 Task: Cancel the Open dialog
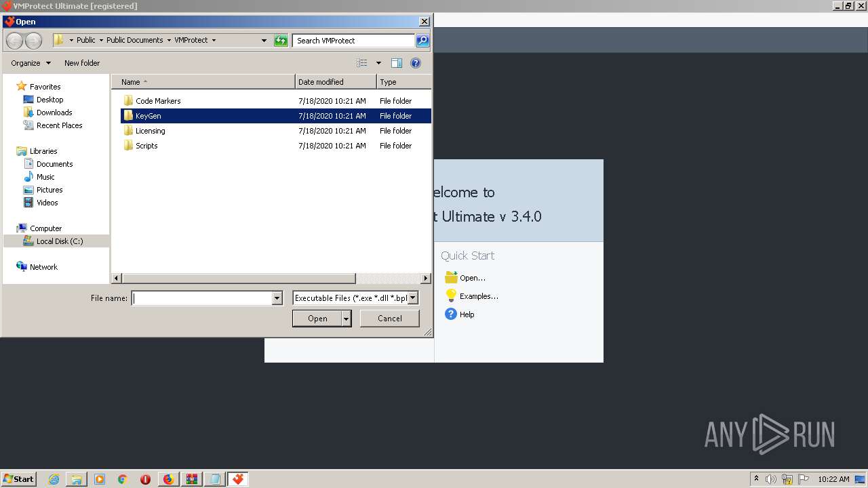(x=390, y=319)
